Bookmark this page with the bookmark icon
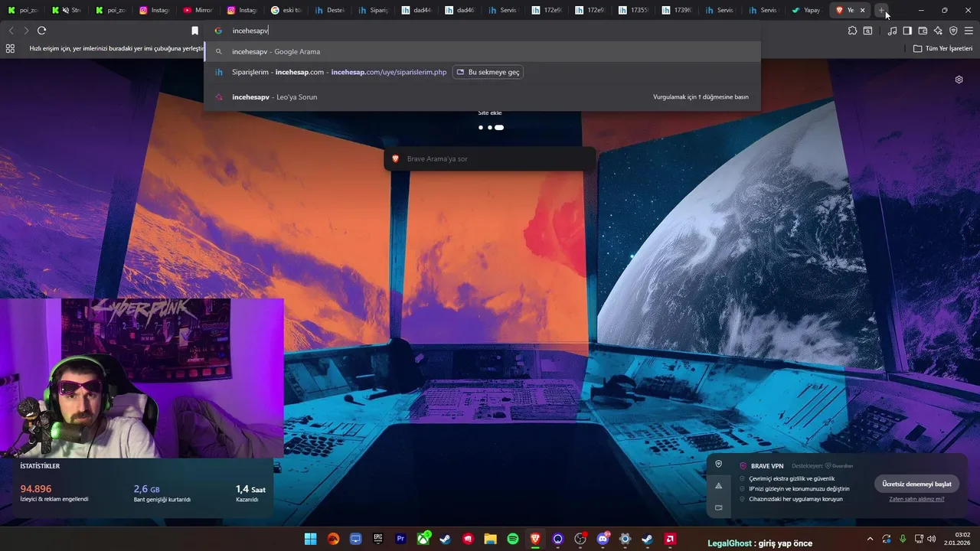This screenshot has height=551, width=980. click(194, 31)
